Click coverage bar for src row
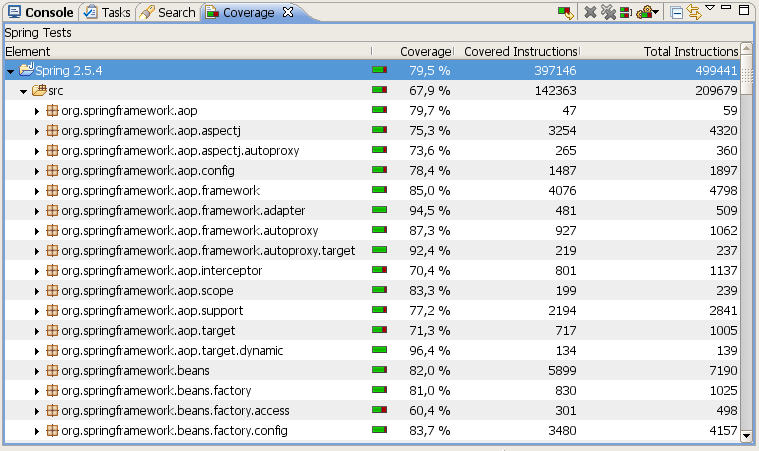This screenshot has height=451, width=759. click(x=380, y=90)
